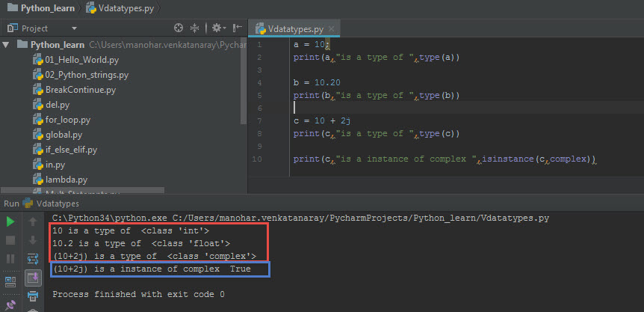Click console output 'instance of complex True' line

click(x=152, y=269)
